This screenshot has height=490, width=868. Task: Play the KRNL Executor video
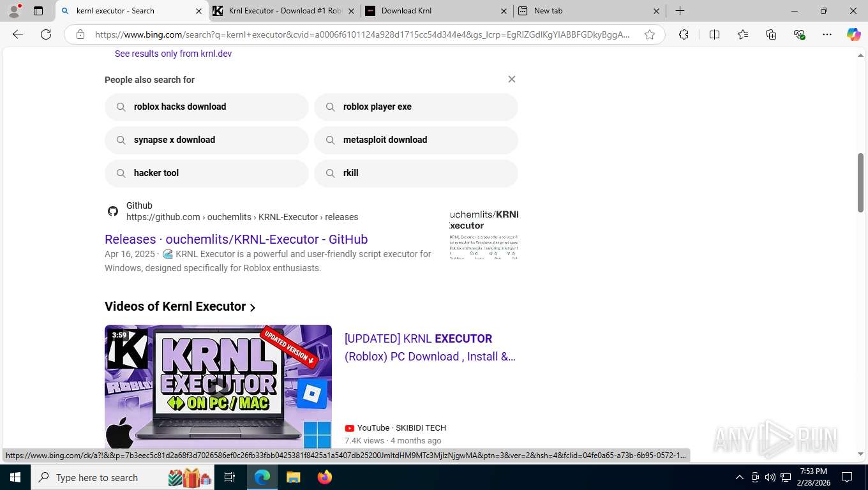tap(218, 387)
